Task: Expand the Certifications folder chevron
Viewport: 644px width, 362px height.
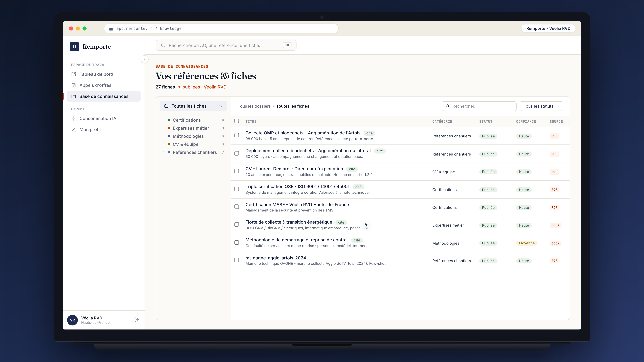Action: click(x=164, y=120)
